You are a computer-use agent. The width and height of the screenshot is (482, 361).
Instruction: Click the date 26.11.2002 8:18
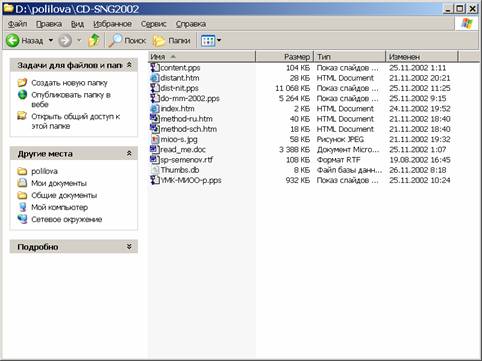pyautogui.click(x=417, y=170)
